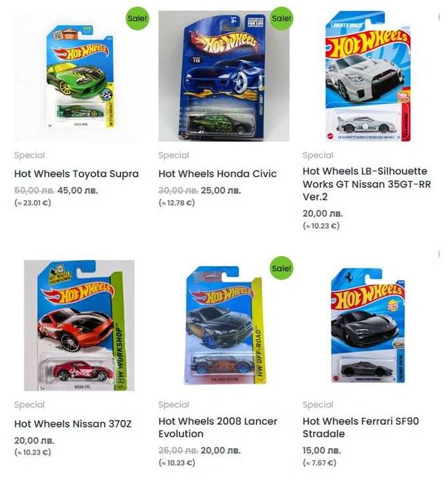Screen dimensions: 448x482
Task: Open LB-Silhouette Works GT Nissan title link
Action: tap(367, 184)
